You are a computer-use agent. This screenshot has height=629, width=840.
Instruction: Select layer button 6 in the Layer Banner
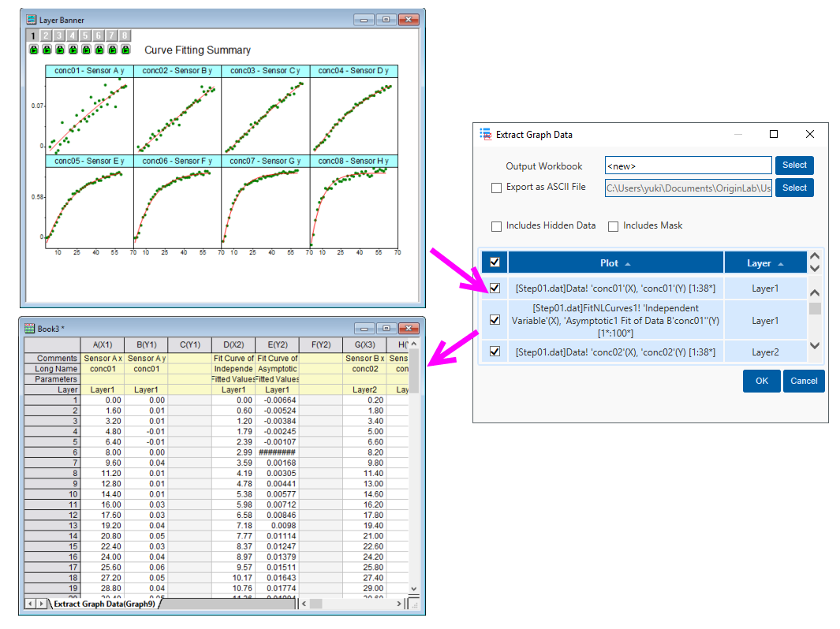pos(99,35)
